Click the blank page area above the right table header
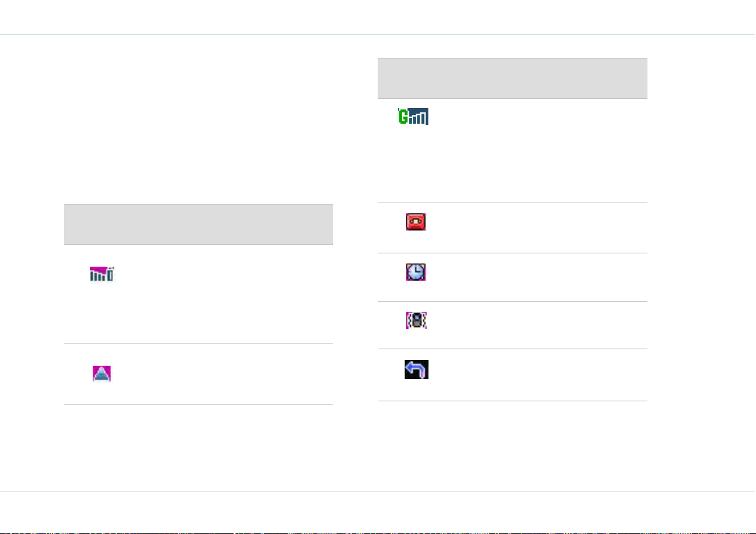This screenshot has height=534, width=756. pyautogui.click(x=512, y=46)
